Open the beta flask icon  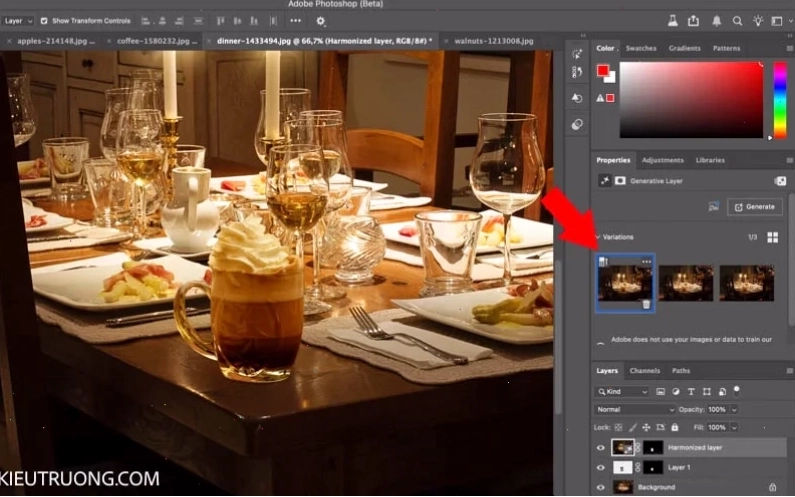click(x=672, y=21)
